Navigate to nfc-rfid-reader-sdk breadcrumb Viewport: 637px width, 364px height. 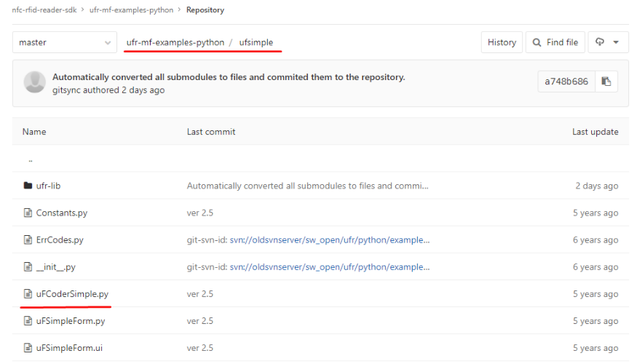[x=44, y=9]
